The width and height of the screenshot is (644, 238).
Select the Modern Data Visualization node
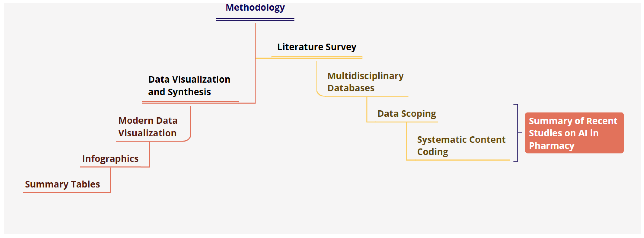click(x=148, y=127)
